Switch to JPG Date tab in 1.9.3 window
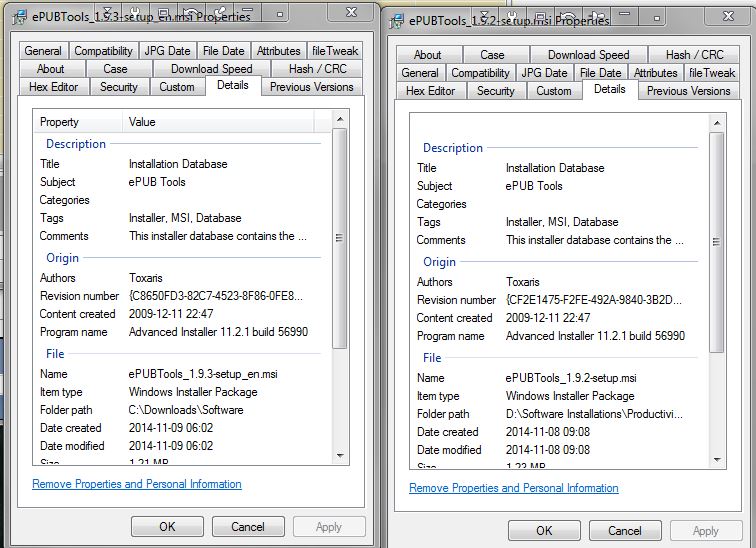Image resolution: width=756 pixels, height=548 pixels. coord(167,51)
